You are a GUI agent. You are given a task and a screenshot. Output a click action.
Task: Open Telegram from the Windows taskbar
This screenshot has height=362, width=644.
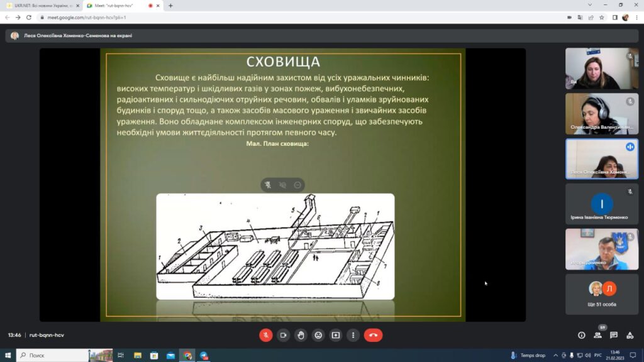[203, 356]
